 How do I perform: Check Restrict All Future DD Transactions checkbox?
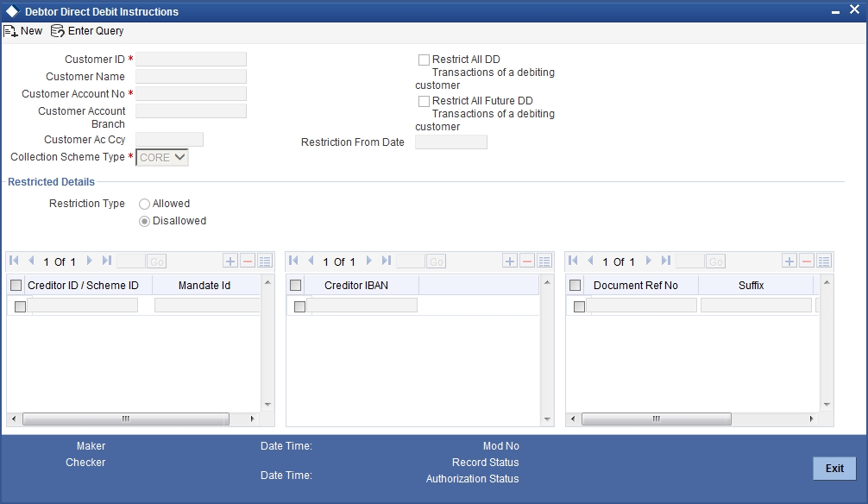[424, 101]
